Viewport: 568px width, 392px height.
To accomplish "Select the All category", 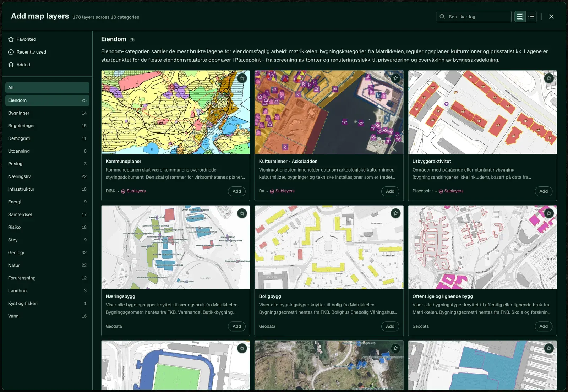I will tap(47, 88).
